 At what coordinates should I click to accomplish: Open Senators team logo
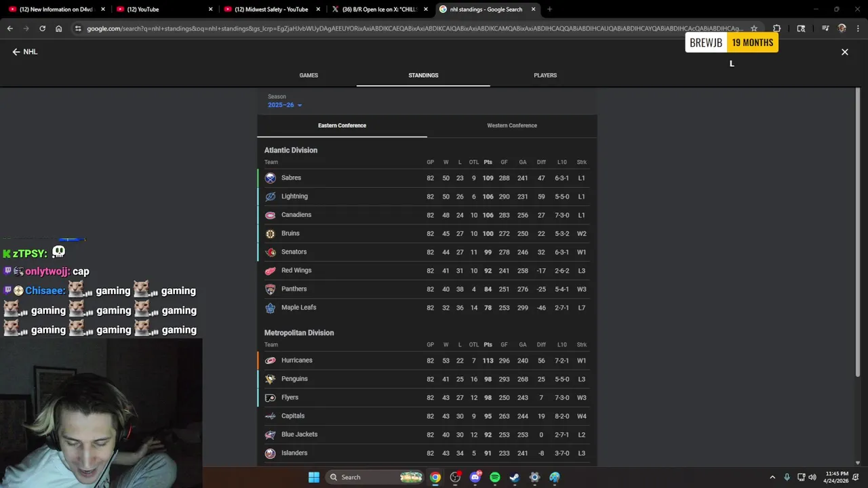270,252
